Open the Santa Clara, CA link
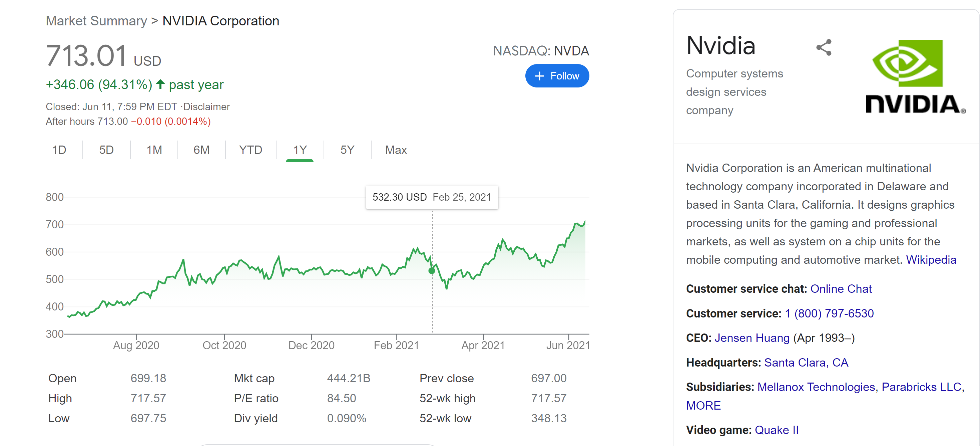Screen dimensions: 980x446 tap(806, 363)
